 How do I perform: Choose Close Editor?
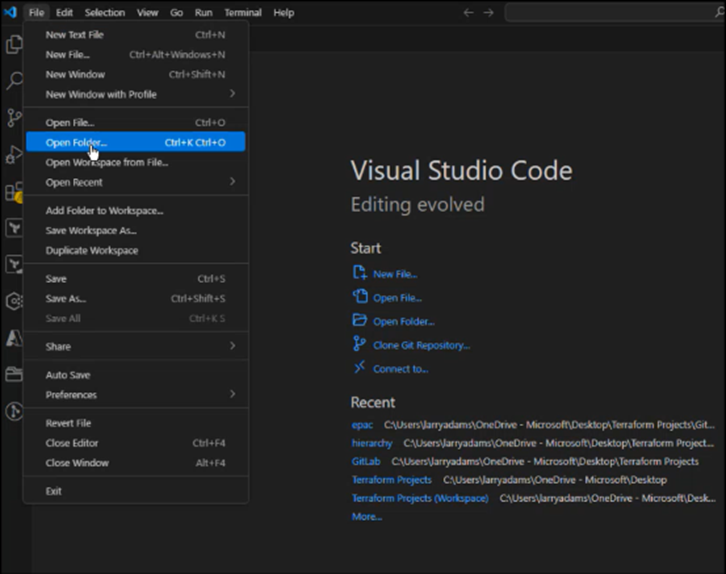coord(136,443)
